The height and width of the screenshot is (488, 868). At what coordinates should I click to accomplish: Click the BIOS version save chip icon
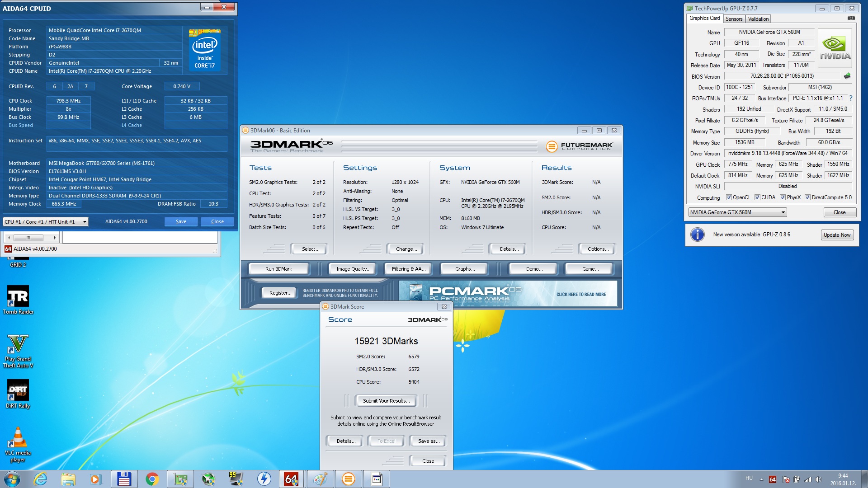847,76
